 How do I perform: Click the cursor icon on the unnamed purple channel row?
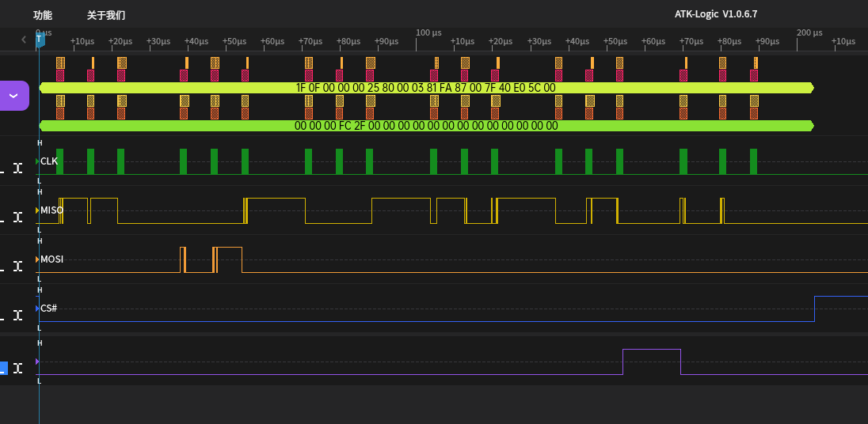point(17,368)
